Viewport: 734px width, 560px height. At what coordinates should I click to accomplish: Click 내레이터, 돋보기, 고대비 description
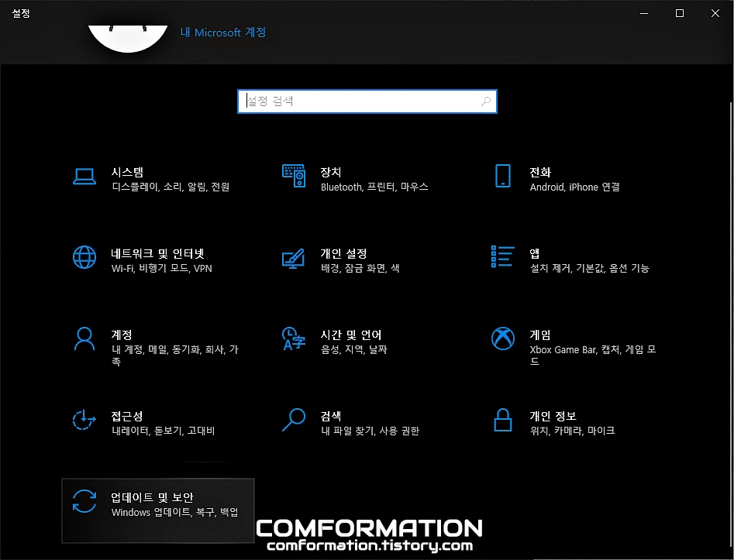164,431
